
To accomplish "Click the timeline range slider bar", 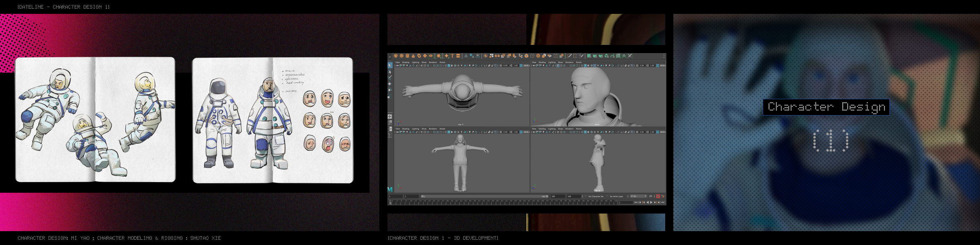I will click(x=485, y=196).
